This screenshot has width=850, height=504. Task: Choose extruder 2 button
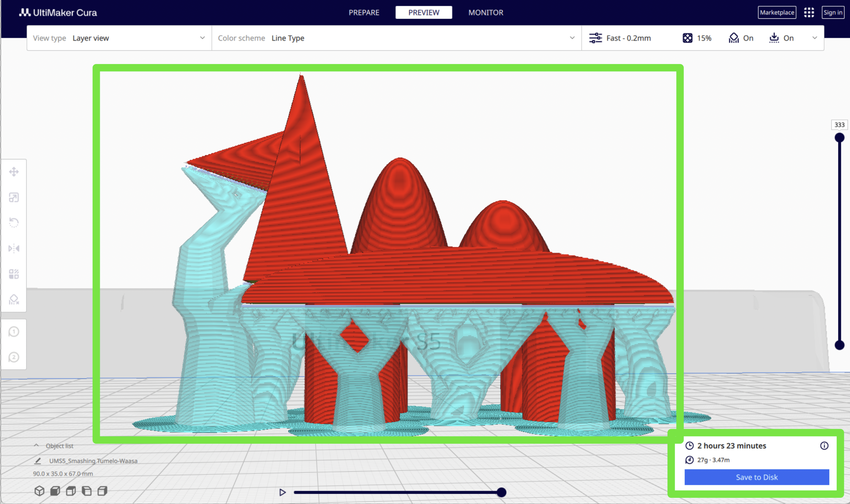14,357
